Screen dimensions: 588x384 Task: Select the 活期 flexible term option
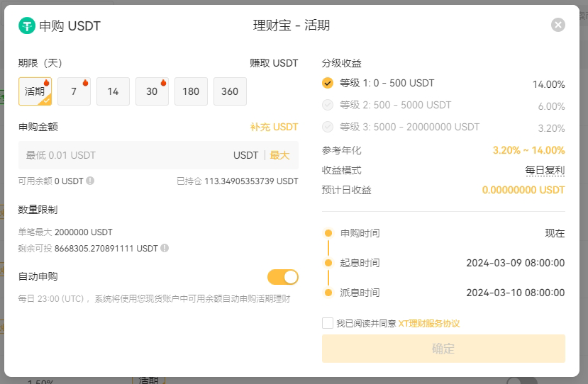click(35, 91)
